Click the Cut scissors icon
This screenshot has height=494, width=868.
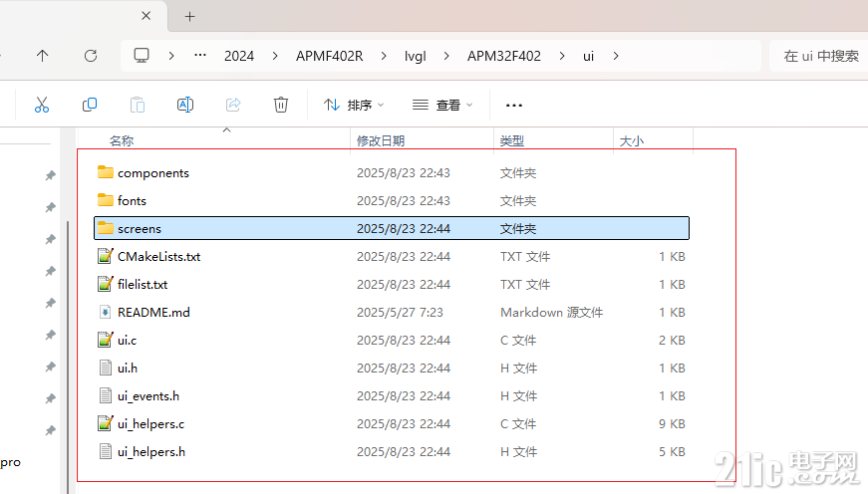[42, 105]
